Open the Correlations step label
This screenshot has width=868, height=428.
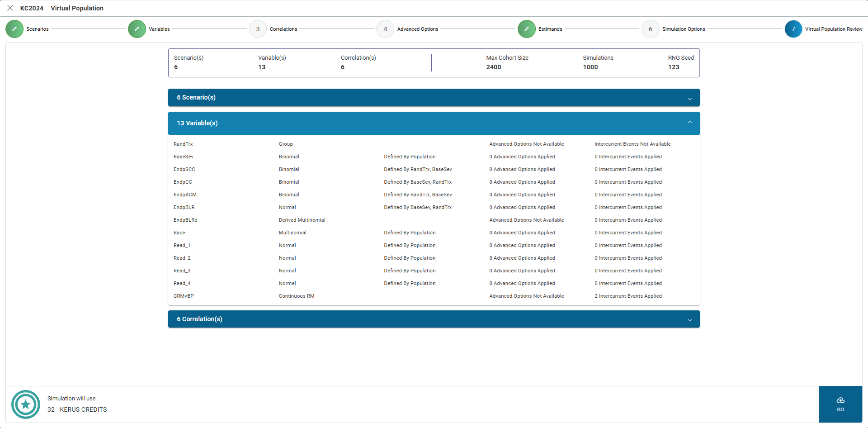point(283,29)
